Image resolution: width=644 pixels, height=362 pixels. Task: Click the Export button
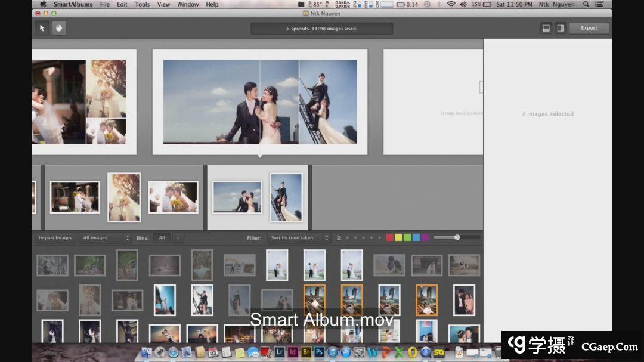point(589,28)
